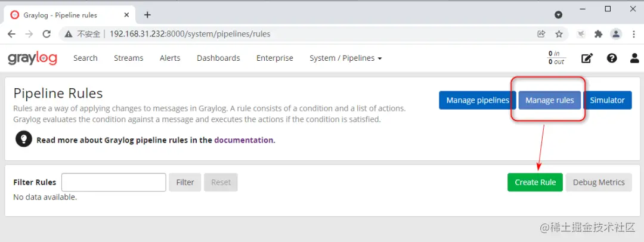Screen dimensions: 644x242
Task: Click the 'Pipeline Rules' heading
Action: tap(58, 93)
